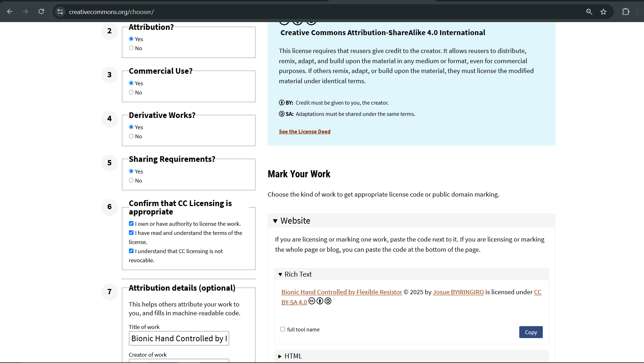Image resolution: width=644 pixels, height=363 pixels.
Task: Click the license title 'Attribution-ShareAlike 4.0 International'
Action: pyautogui.click(x=383, y=33)
